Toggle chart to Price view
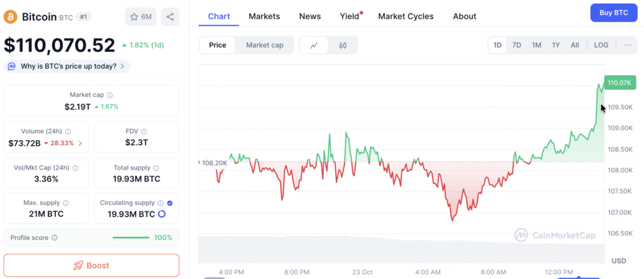This screenshot has height=279, width=644. pos(218,45)
